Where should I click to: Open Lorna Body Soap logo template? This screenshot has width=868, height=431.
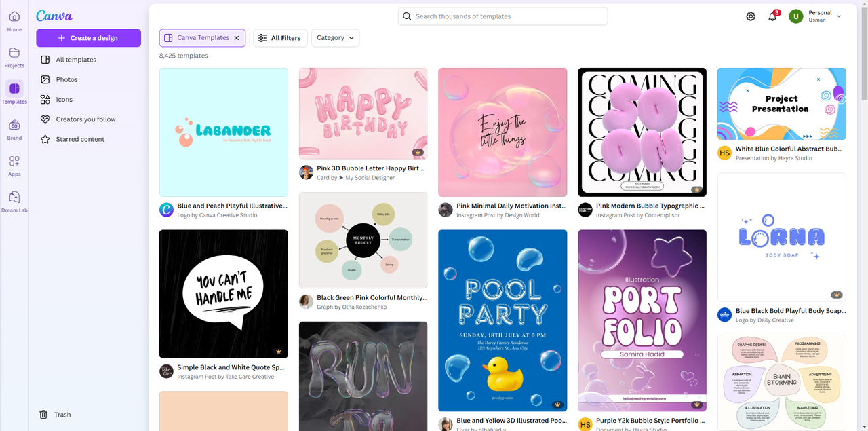pos(782,237)
